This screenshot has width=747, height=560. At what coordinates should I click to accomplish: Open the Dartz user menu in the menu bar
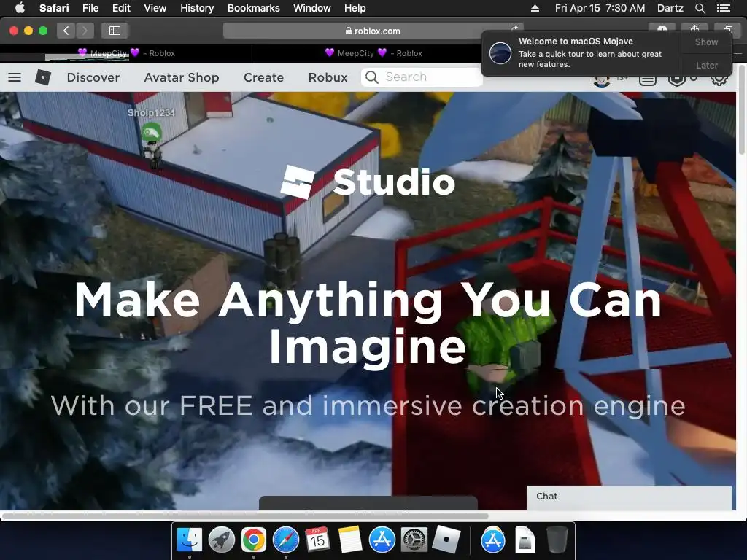tap(670, 8)
